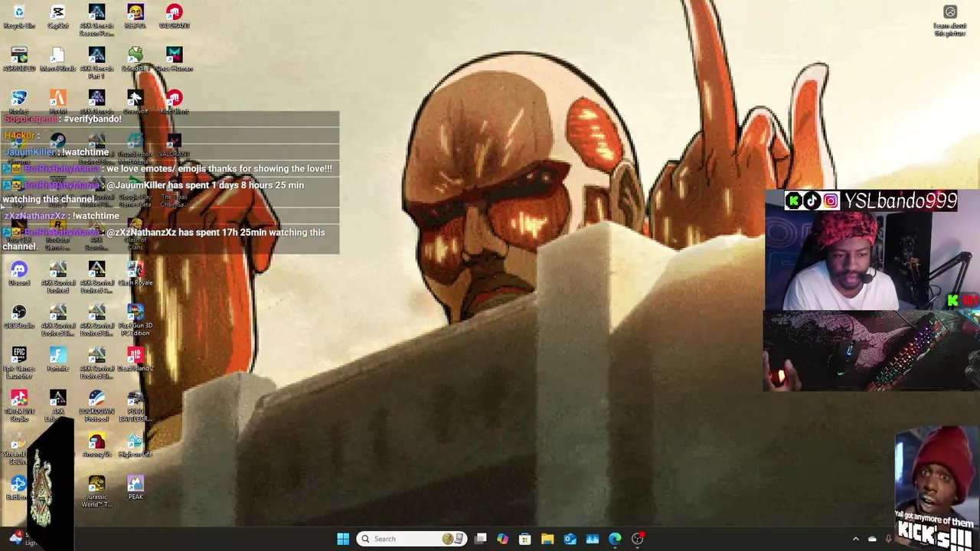
Task: Select the Schedule I desktop shortcut
Action: click(x=135, y=60)
